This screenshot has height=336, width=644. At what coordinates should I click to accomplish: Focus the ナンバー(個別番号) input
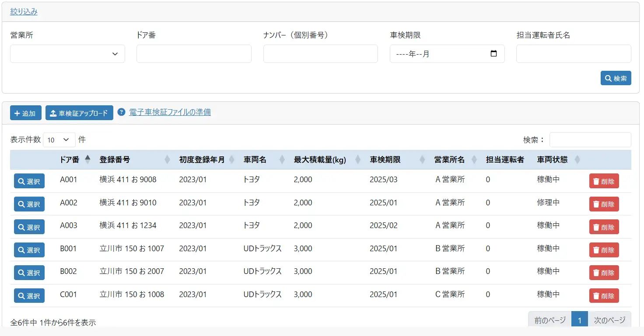point(321,54)
